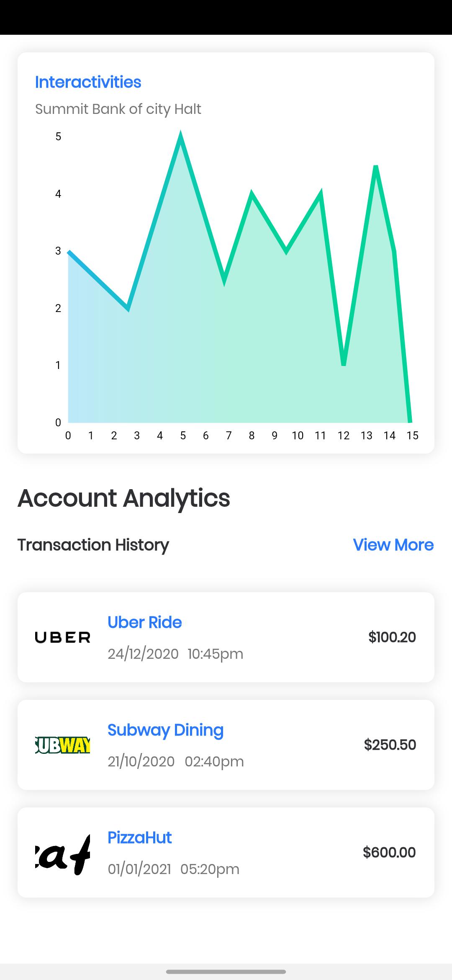The image size is (452, 980).
Task: Open the Subway Dining transaction title
Action: click(165, 730)
